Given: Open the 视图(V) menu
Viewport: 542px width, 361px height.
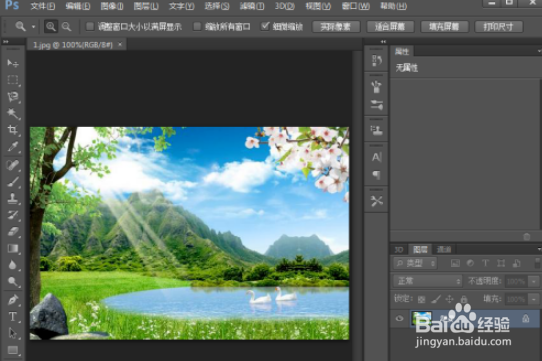Looking at the screenshot, I should (318, 6).
